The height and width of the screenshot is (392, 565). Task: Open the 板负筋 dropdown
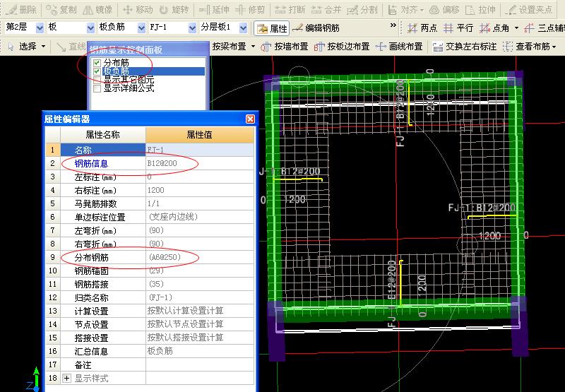(x=142, y=28)
